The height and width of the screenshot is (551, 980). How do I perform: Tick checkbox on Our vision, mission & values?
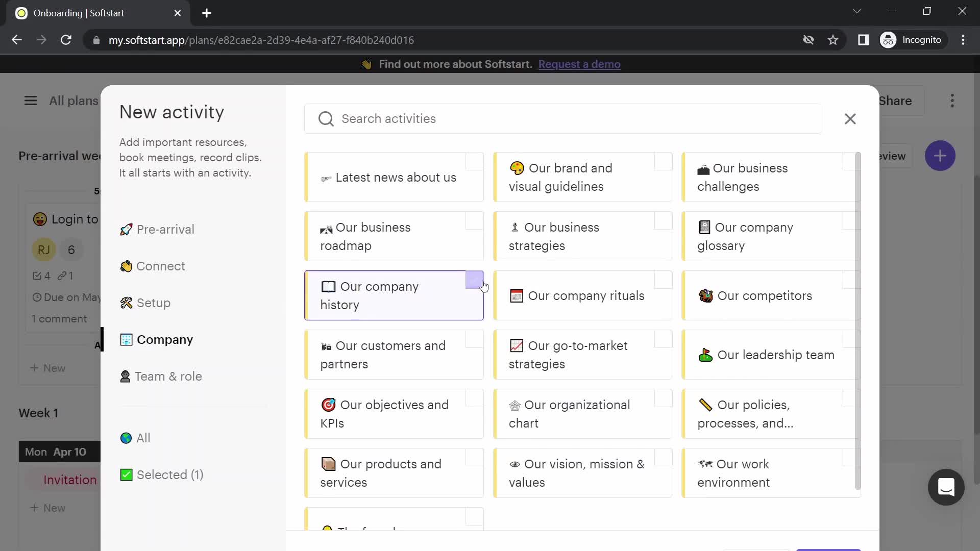click(663, 458)
